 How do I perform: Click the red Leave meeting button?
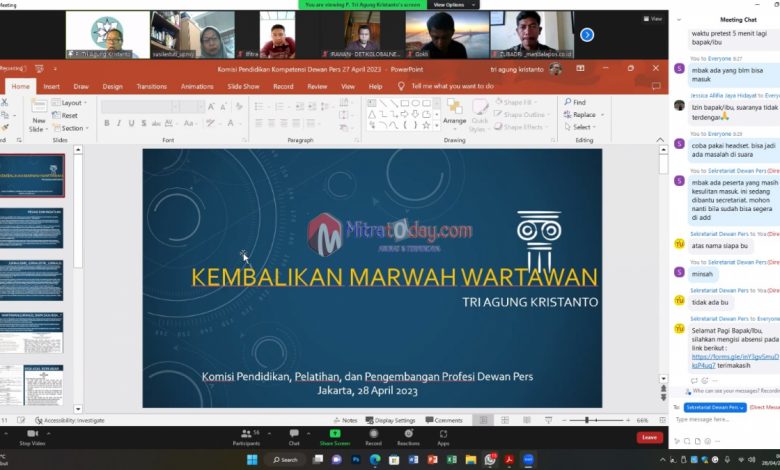(649, 437)
